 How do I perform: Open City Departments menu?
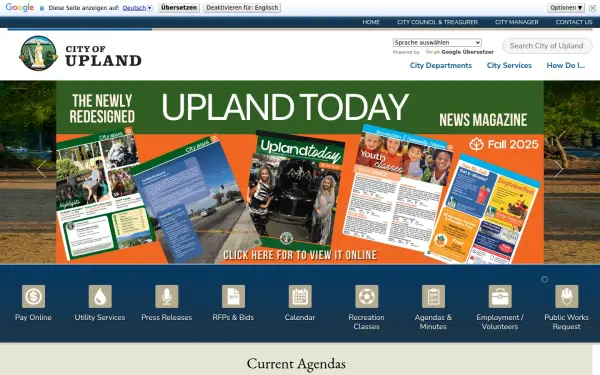[x=441, y=65]
